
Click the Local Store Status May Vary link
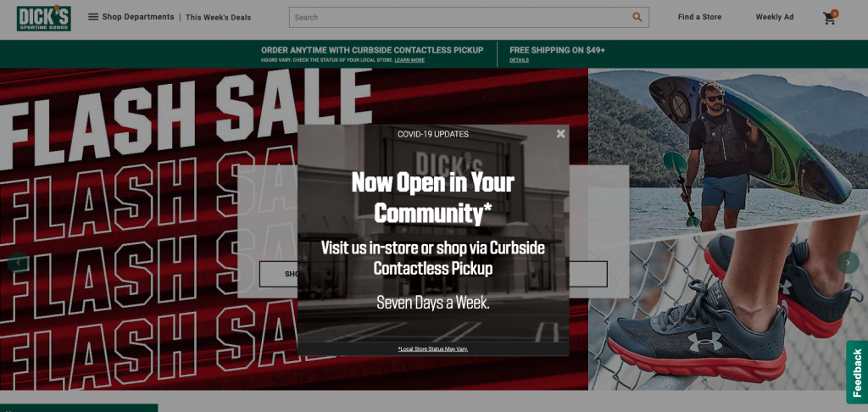[x=433, y=349]
